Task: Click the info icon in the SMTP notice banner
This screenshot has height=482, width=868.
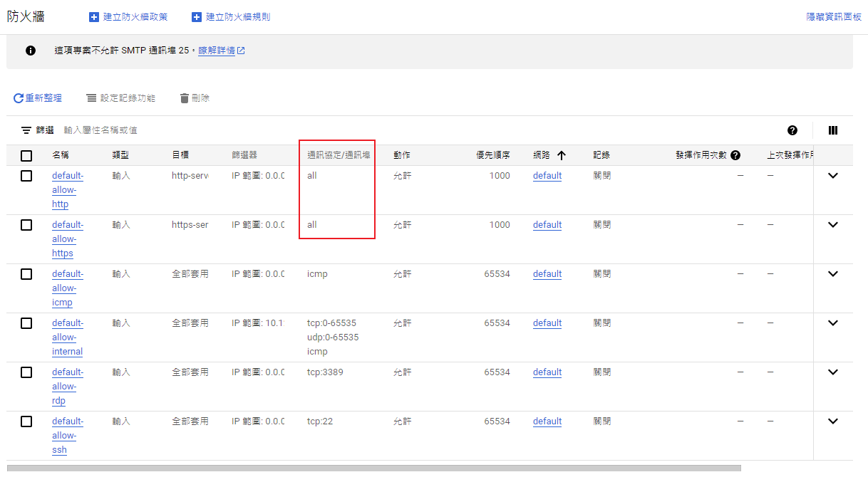Action: [x=29, y=50]
